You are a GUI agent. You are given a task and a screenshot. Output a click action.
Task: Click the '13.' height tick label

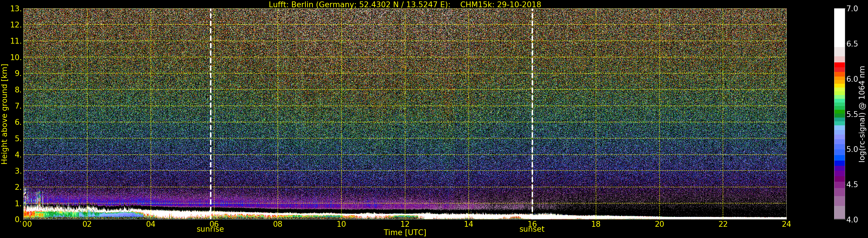[16, 9]
